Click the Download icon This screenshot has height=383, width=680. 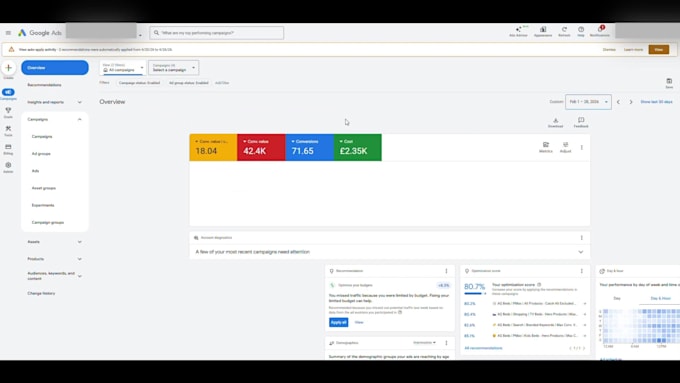tap(556, 120)
